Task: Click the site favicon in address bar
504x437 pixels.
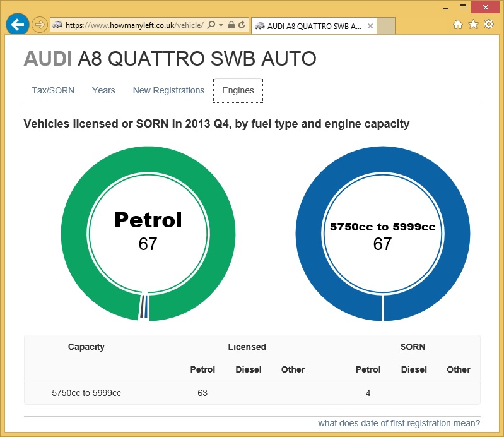Action: 57,25
